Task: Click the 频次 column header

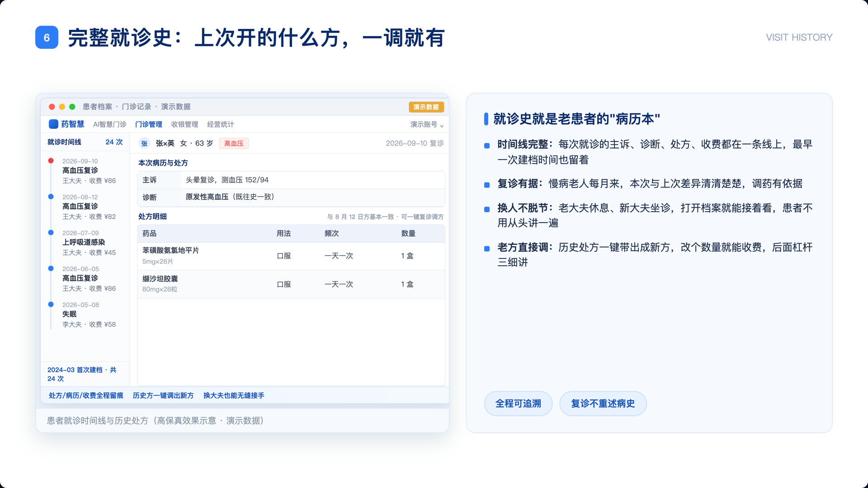Action: [331, 234]
